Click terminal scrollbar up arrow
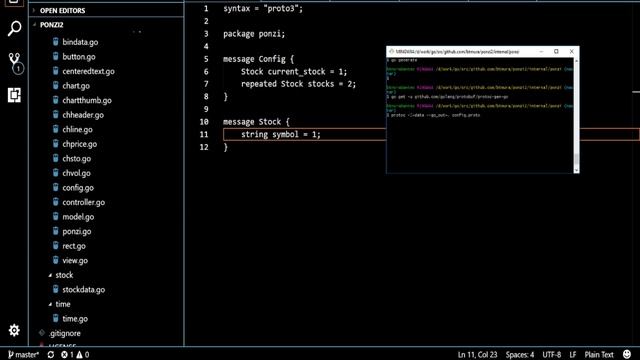The height and width of the screenshot is (360, 640). 576,60
